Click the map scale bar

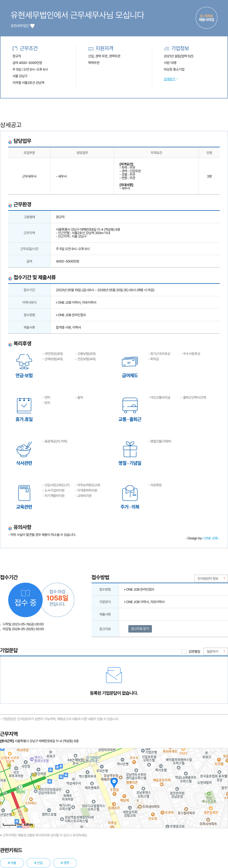point(10,824)
